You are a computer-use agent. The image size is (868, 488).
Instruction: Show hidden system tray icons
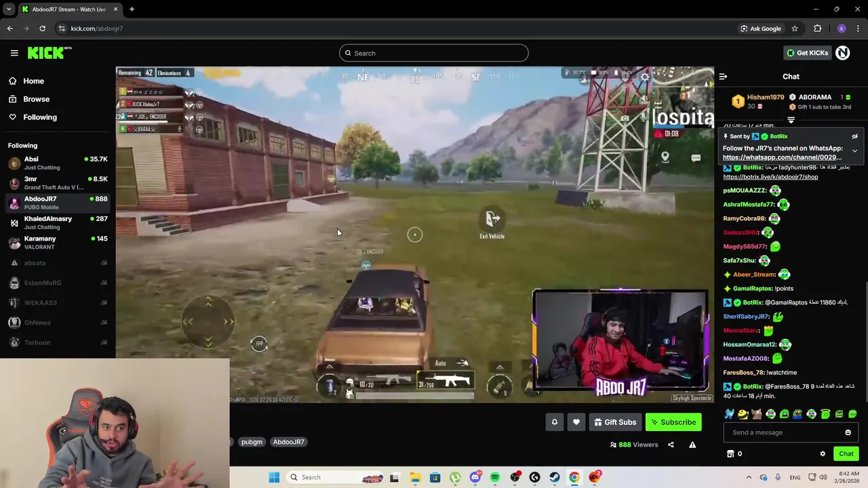click(x=749, y=477)
